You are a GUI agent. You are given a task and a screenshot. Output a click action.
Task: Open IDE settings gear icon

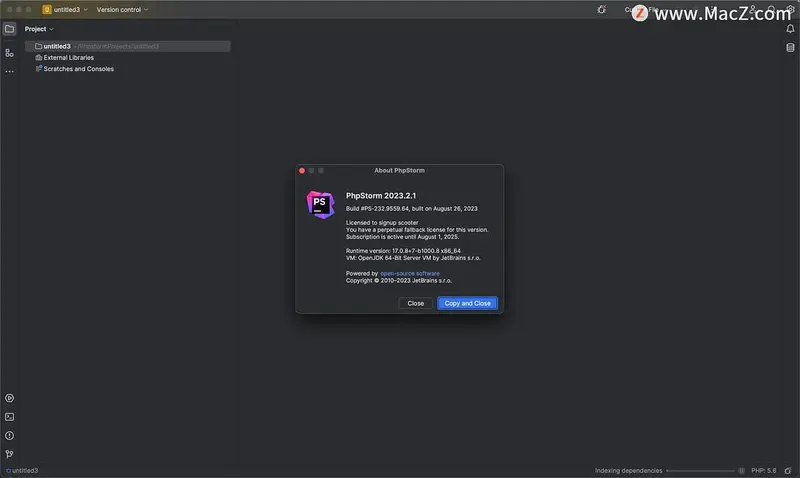click(x=790, y=9)
